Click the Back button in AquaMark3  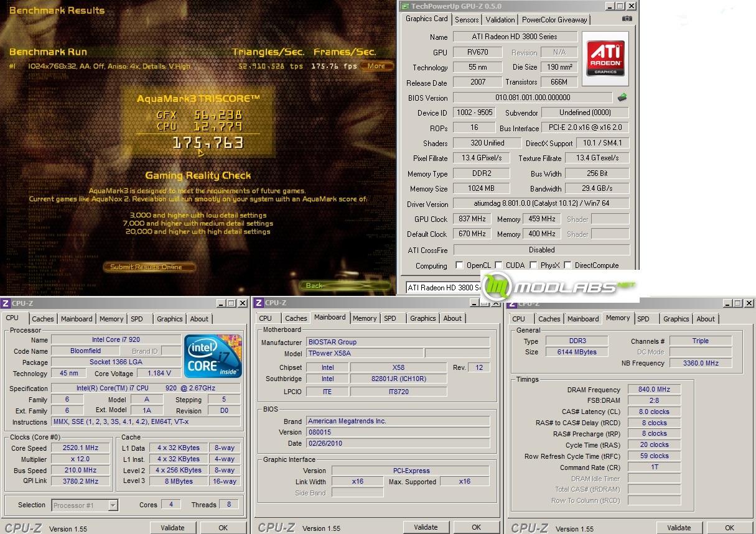click(x=345, y=286)
